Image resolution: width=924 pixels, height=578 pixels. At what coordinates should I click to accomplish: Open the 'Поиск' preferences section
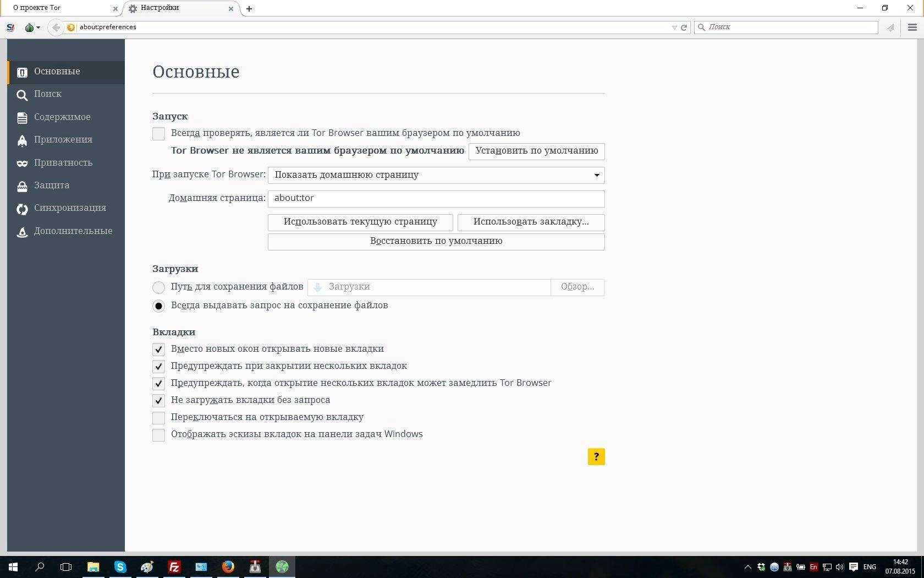(x=66, y=94)
